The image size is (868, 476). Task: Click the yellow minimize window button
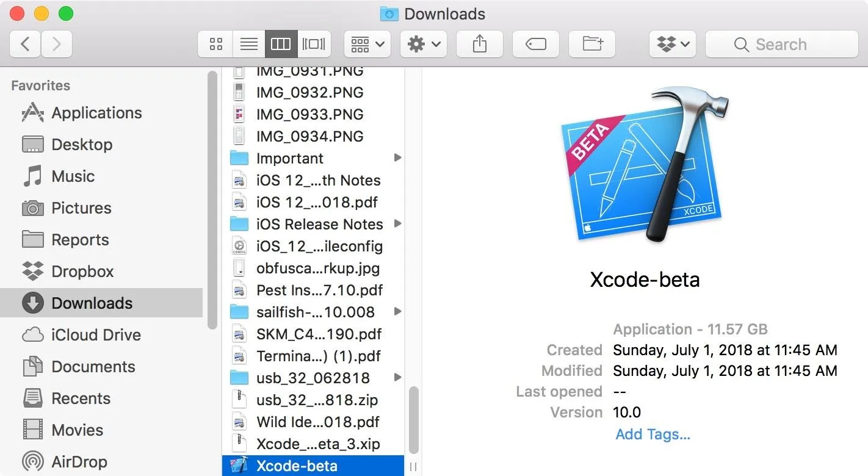pos(42,13)
